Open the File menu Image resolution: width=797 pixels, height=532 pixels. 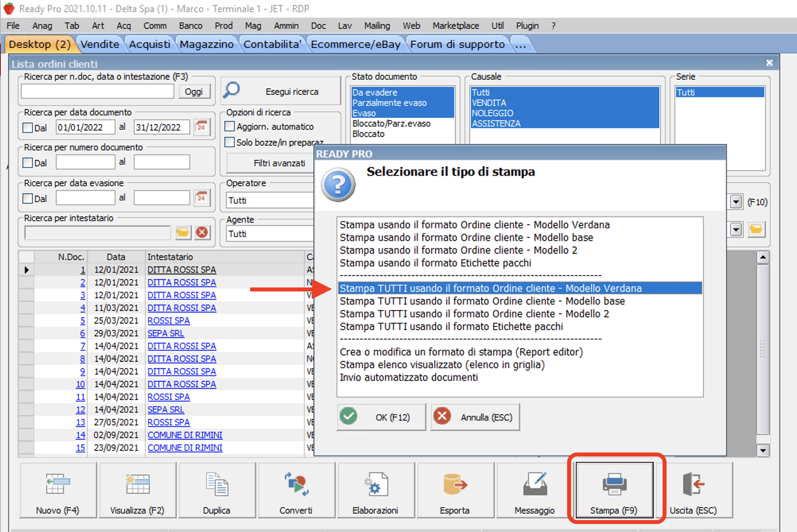13,26
